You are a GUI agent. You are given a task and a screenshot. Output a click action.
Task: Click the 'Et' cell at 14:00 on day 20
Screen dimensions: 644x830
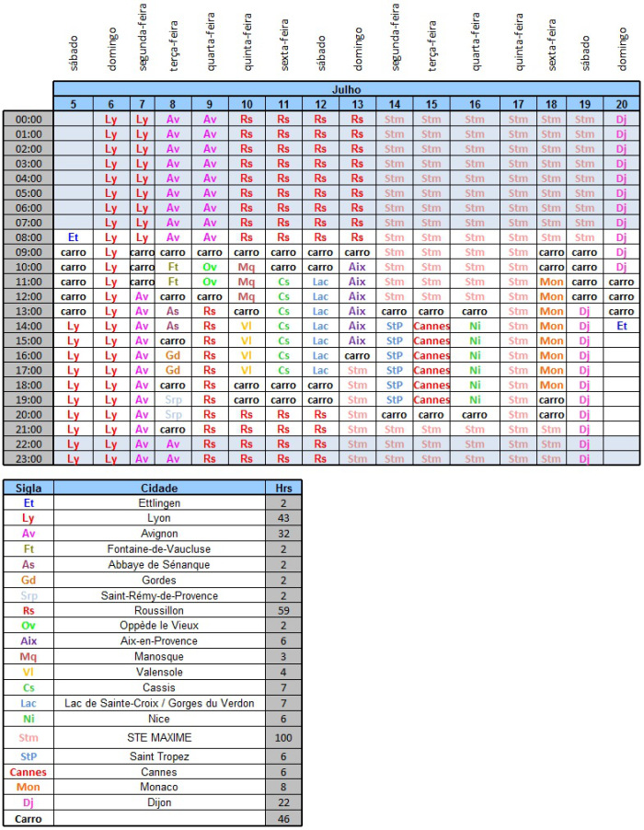(x=621, y=326)
